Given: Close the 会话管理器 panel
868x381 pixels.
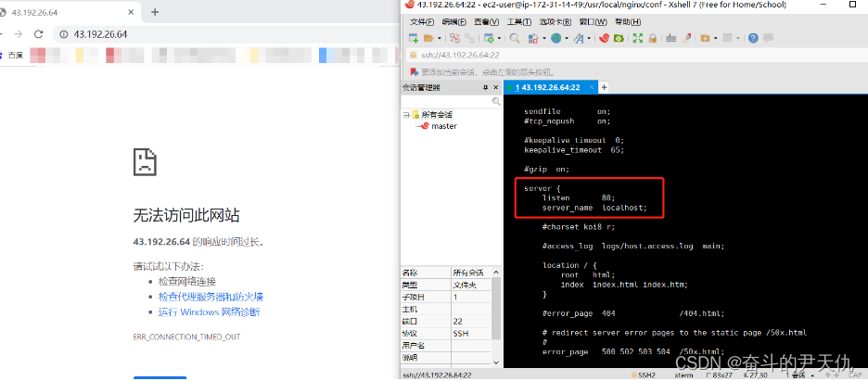Looking at the screenshot, I should point(496,87).
